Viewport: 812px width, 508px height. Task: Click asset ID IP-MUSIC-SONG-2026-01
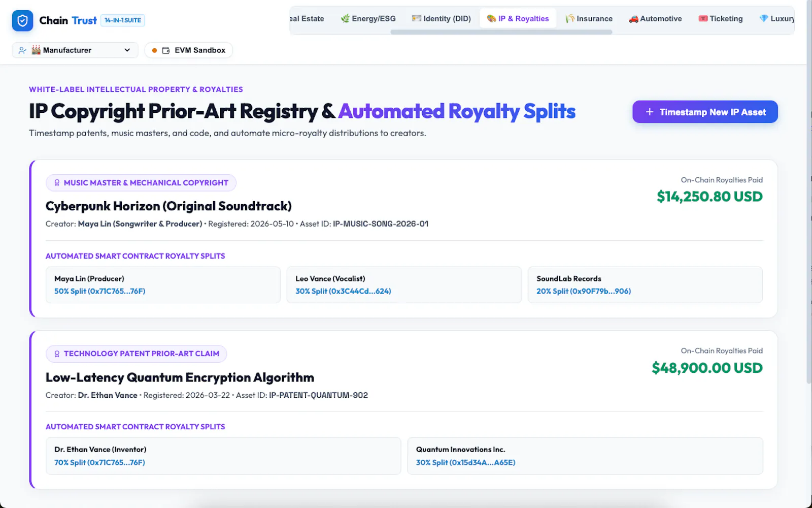click(381, 224)
